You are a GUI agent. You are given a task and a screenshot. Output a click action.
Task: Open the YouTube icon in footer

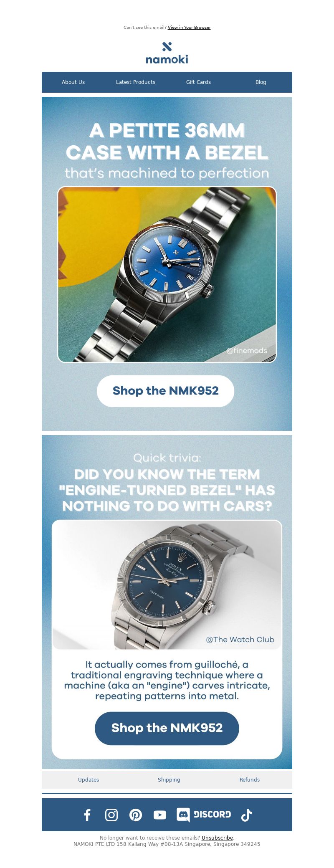(x=160, y=815)
